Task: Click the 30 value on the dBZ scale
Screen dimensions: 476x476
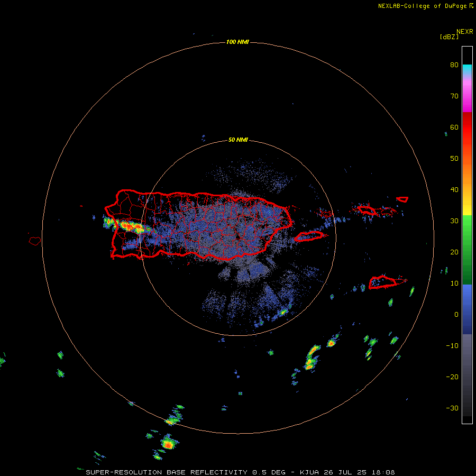Action: point(454,221)
